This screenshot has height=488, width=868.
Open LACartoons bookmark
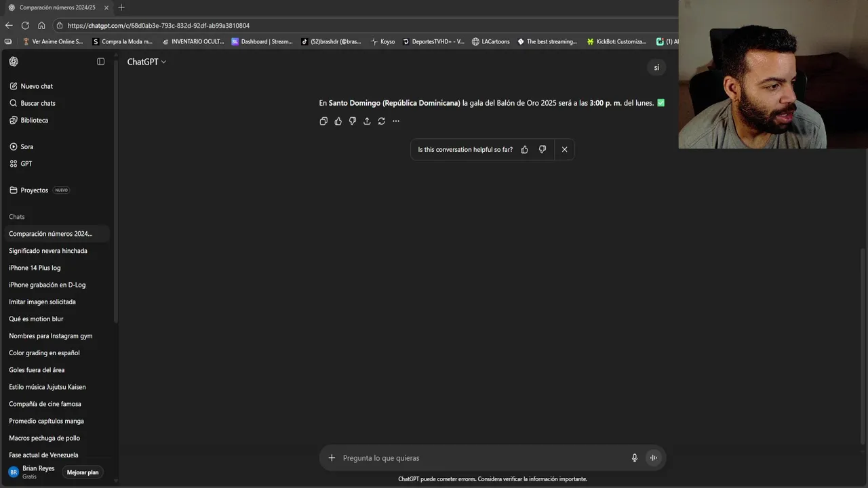pyautogui.click(x=491, y=41)
